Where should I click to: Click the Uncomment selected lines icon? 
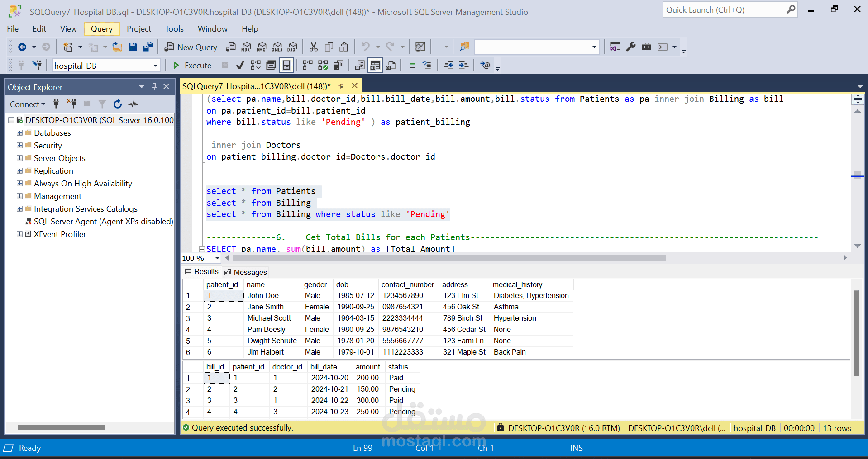(427, 66)
